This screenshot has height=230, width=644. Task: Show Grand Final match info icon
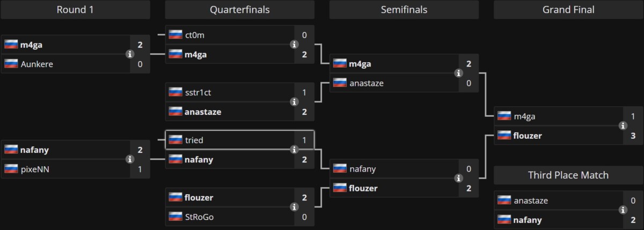(623, 126)
